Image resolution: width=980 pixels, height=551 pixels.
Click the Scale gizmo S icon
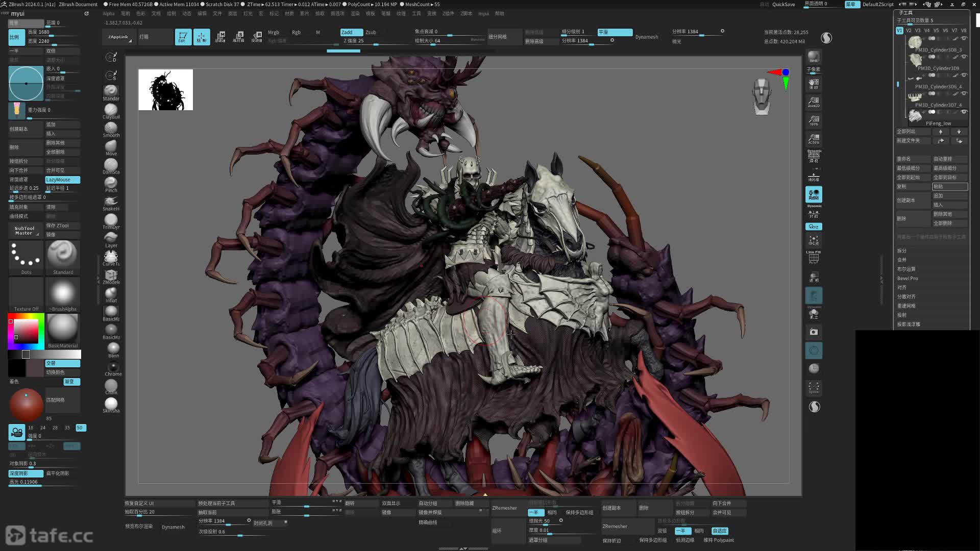pyautogui.click(x=238, y=37)
